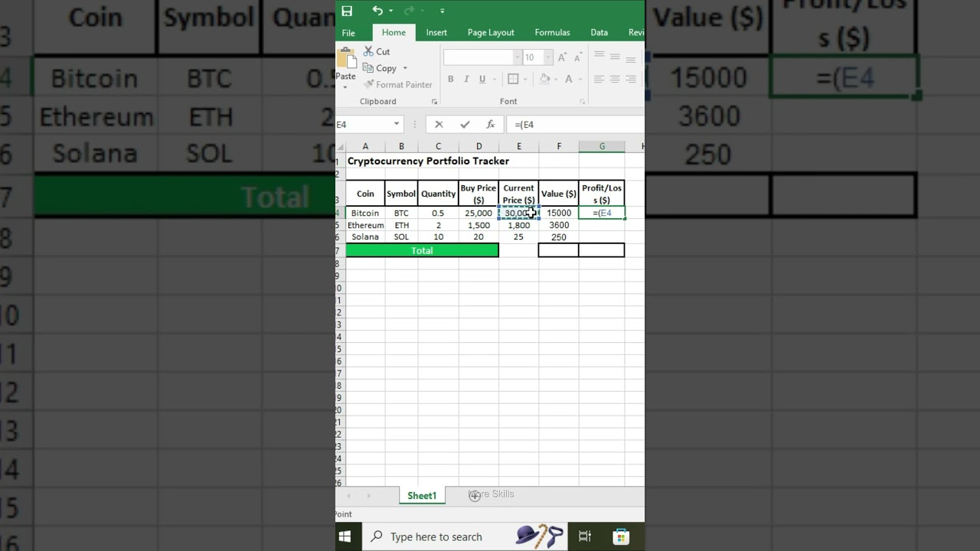This screenshot has width=980, height=551.
Task: Select the Value cell showing 3600
Action: (559, 225)
